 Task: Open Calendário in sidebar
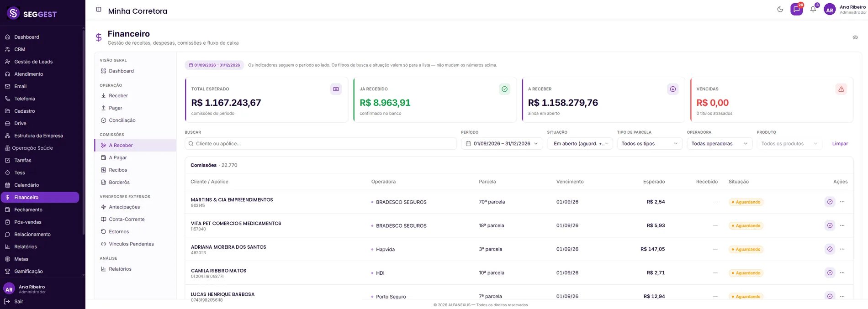40,185
